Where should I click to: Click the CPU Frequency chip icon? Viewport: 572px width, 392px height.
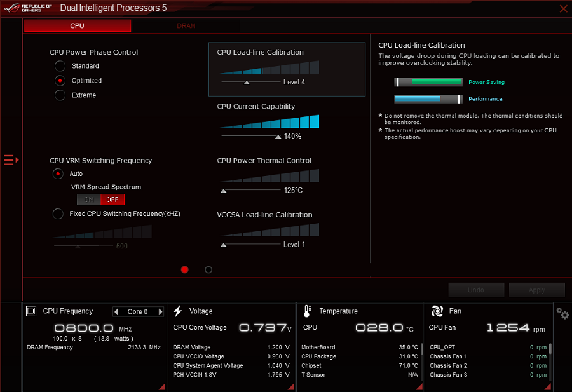(x=31, y=311)
